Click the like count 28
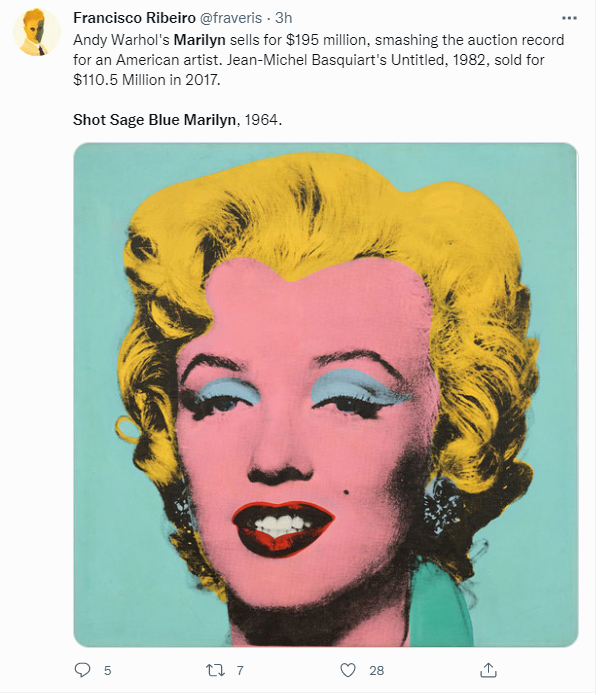The height and width of the screenshot is (695, 611). [377, 671]
